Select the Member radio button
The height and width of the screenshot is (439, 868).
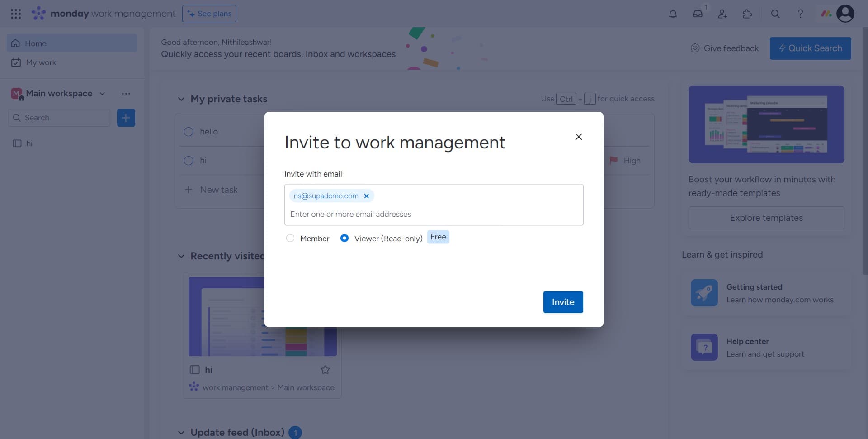point(290,238)
